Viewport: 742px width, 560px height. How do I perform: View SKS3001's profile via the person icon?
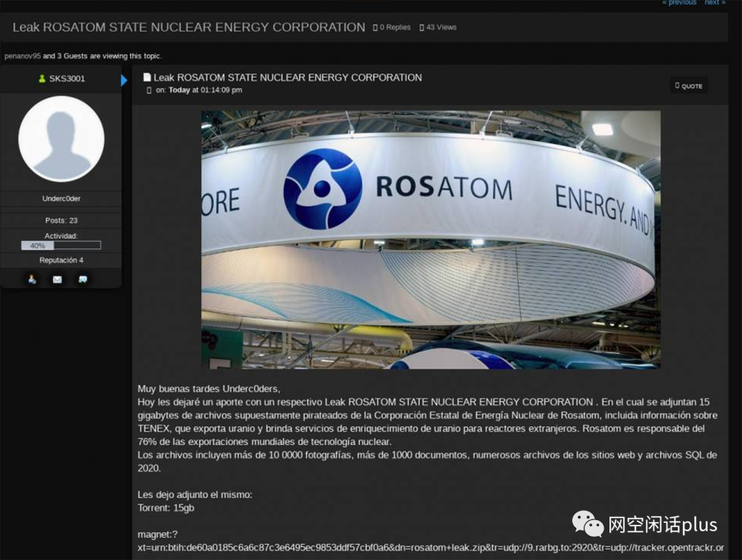tap(32, 279)
